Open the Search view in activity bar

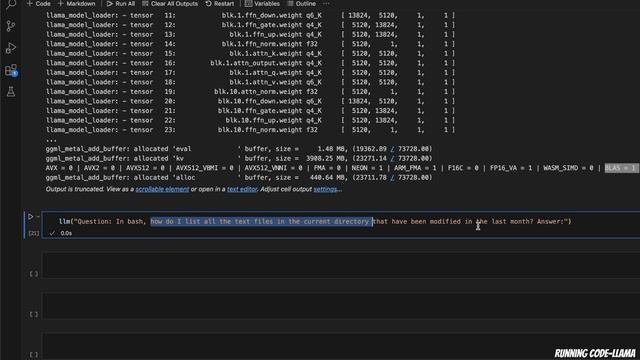click(x=11, y=4)
